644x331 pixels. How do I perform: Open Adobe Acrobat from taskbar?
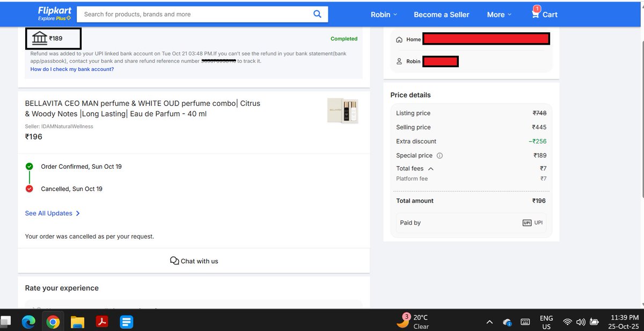(102, 322)
